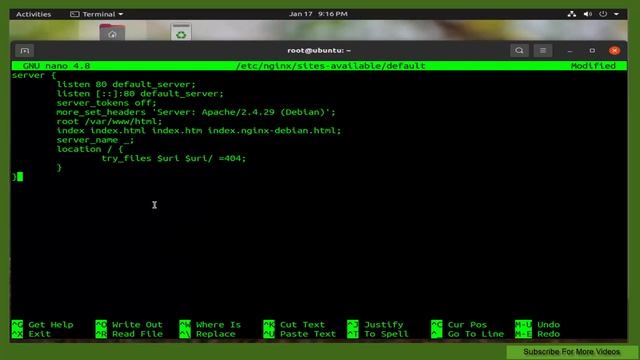Click the more_set_headers Apache line
The image size is (640, 360).
coord(196,112)
